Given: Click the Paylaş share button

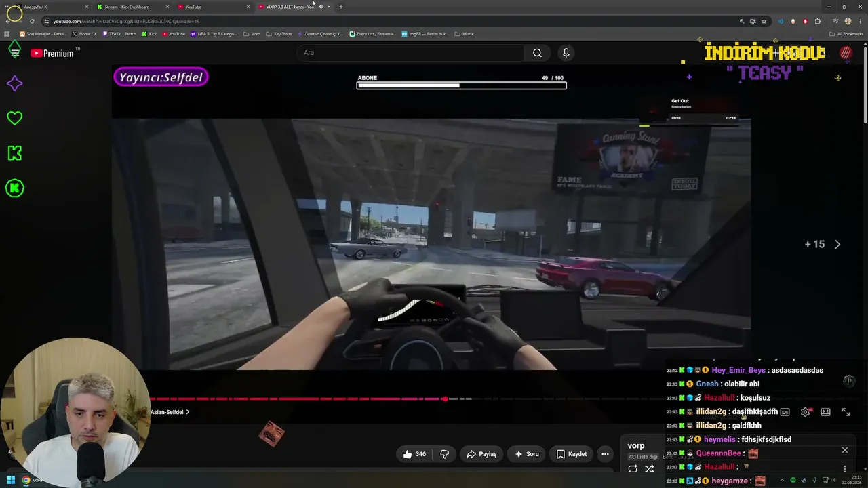Looking at the screenshot, I should [481, 454].
